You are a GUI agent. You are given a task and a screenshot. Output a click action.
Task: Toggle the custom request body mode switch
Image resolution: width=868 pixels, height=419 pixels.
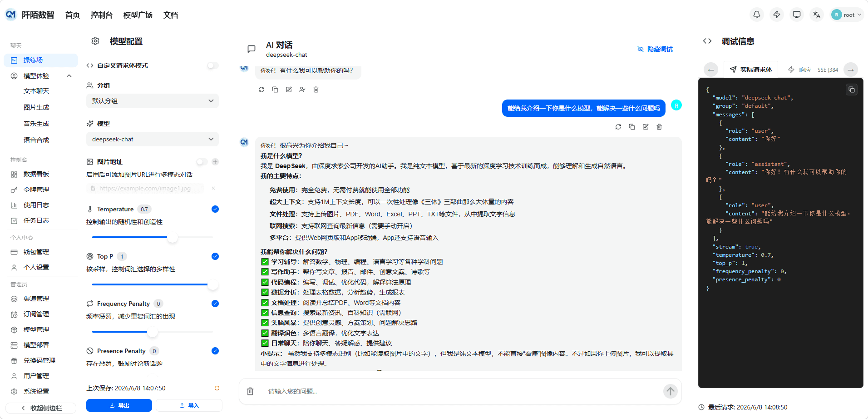[212, 65]
